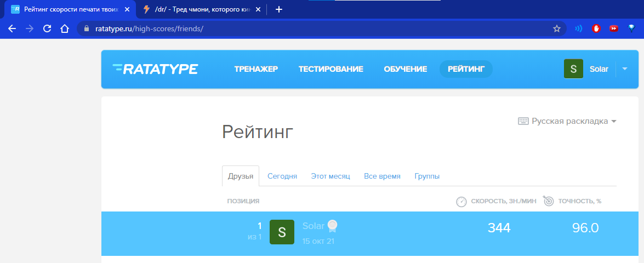Image resolution: width=644 pixels, height=263 pixels.
Task: Select the Ratatype rating browser tab
Action: [70, 9]
